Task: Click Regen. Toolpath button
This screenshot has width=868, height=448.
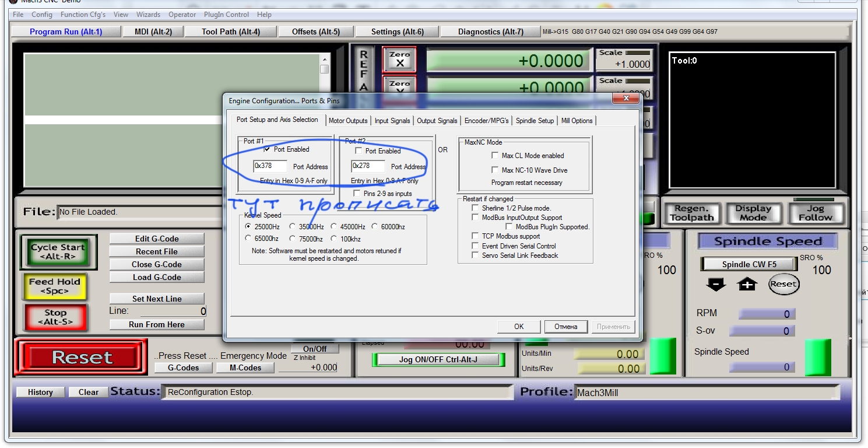Action: 692,213
